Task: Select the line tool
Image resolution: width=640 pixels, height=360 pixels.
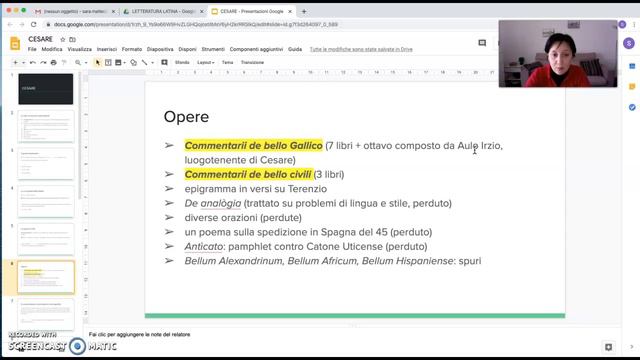Action: pyautogui.click(x=144, y=62)
